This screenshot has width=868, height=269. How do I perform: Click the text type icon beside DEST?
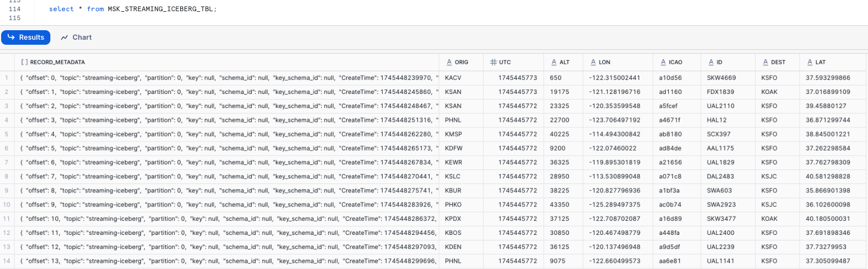click(x=765, y=62)
